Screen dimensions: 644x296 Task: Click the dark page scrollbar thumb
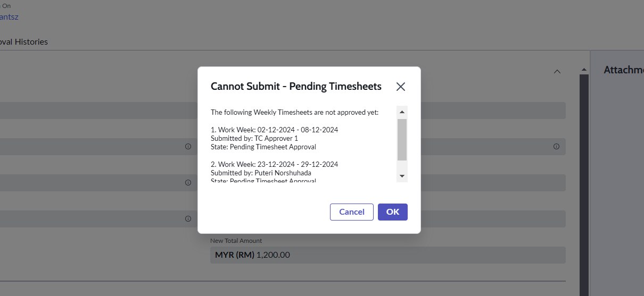tap(584, 186)
